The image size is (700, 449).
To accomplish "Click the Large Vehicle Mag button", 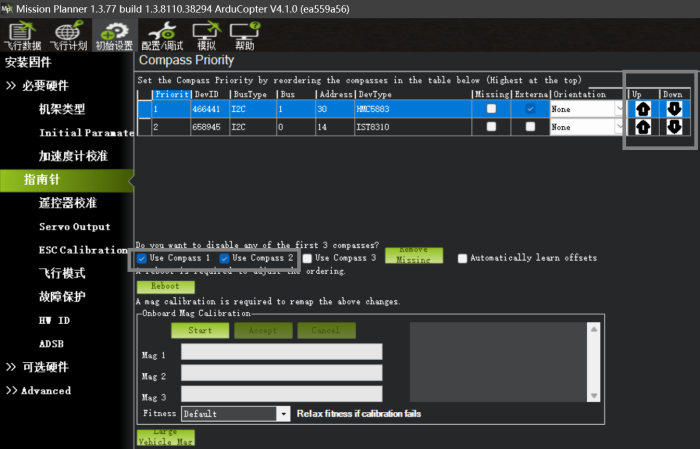I will pos(166,437).
